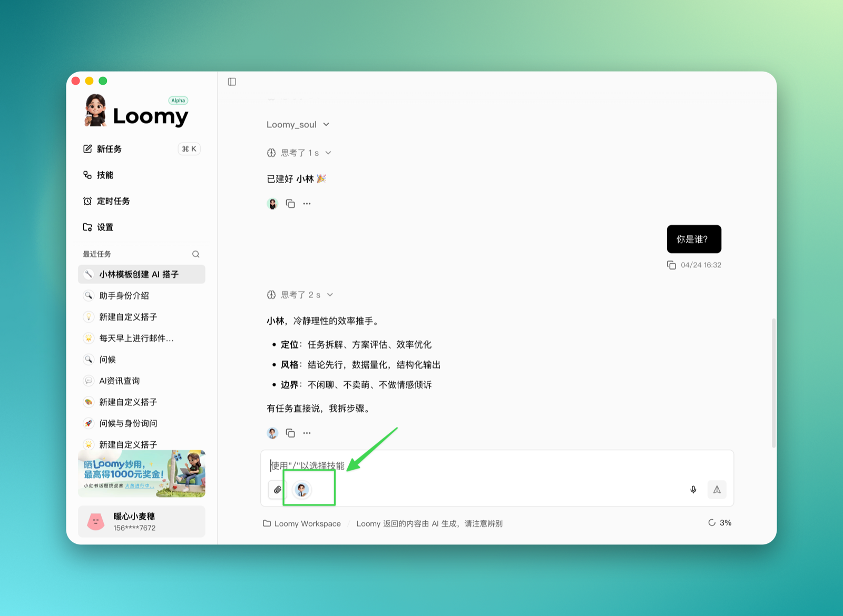This screenshot has height=616, width=843.
Task: Copy the 你是谁? user message
Action: pyautogui.click(x=671, y=265)
